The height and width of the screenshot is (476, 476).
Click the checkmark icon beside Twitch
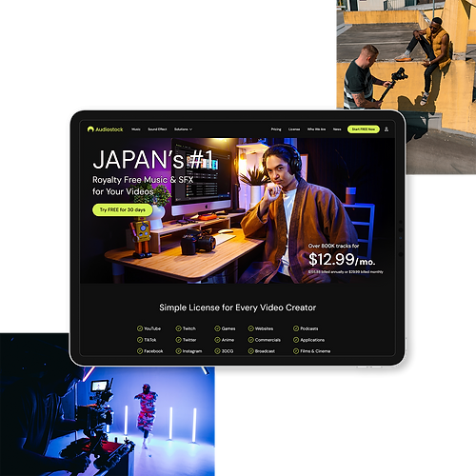(178, 328)
